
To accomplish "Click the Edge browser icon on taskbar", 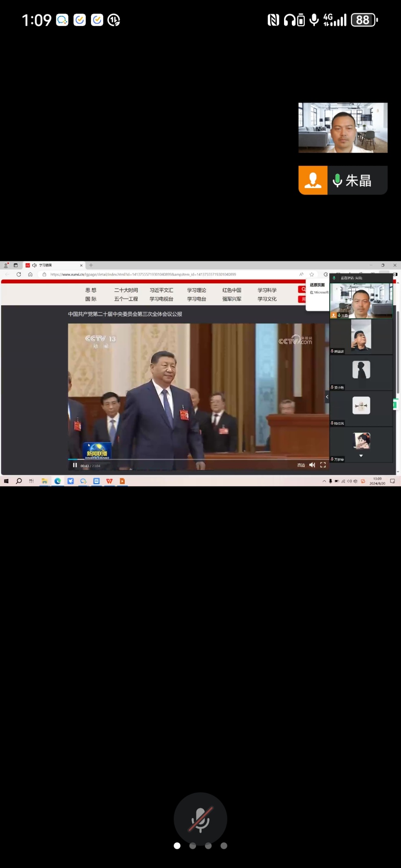I will pyautogui.click(x=58, y=481).
